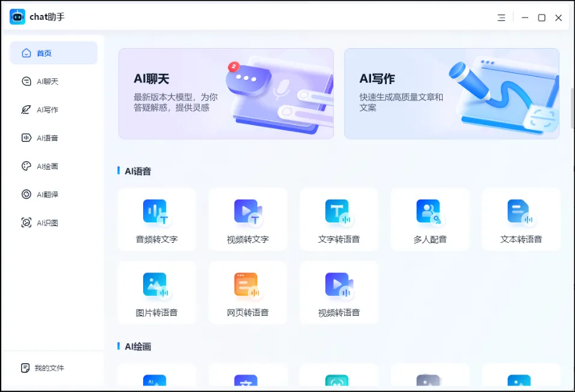Screen dimensions: 575x392
Task: Open the 音频转文字 tool
Action: 156,219
